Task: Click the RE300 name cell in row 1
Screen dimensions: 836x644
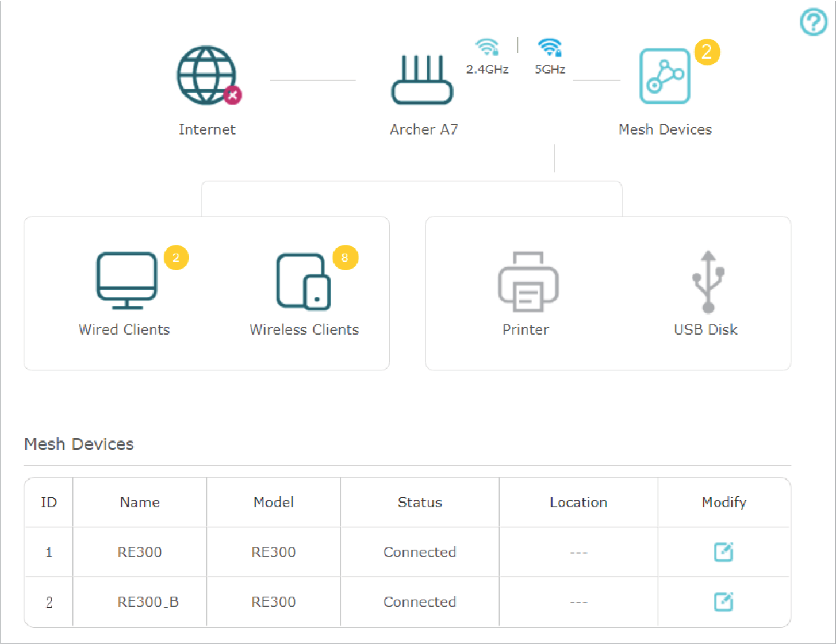Action: tap(140, 552)
